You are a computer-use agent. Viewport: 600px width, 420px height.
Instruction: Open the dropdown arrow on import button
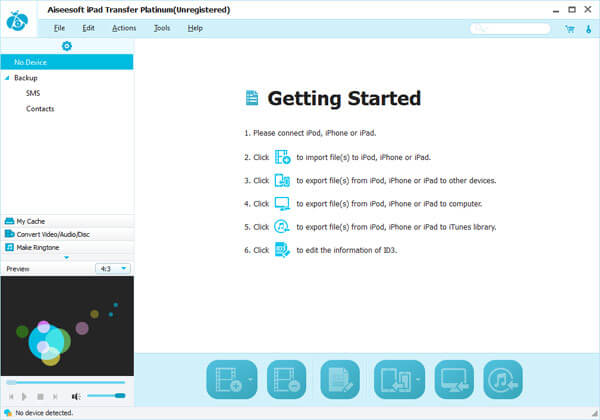tap(251, 379)
